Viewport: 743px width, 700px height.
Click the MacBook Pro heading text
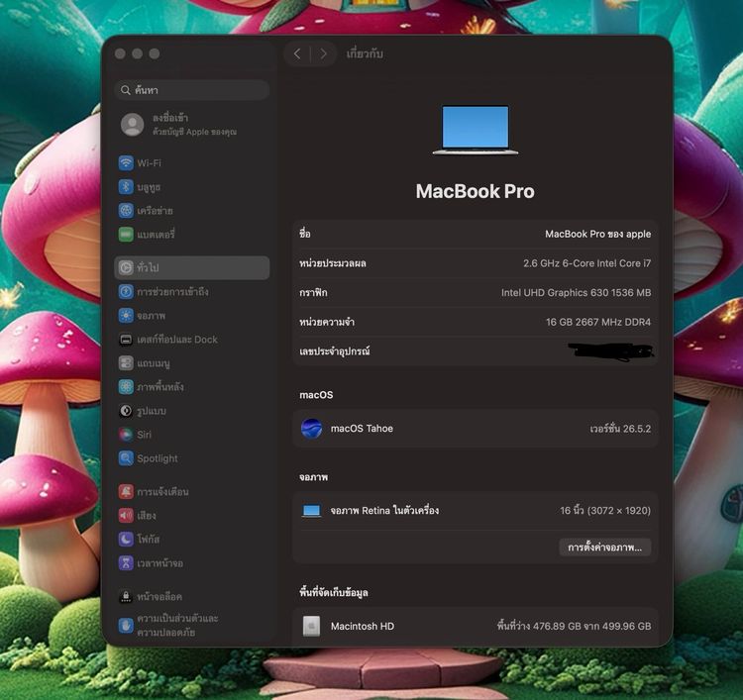coord(475,191)
